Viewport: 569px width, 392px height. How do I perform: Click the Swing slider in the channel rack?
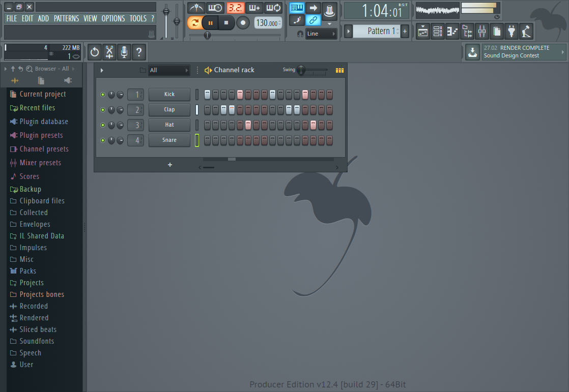[x=301, y=70]
